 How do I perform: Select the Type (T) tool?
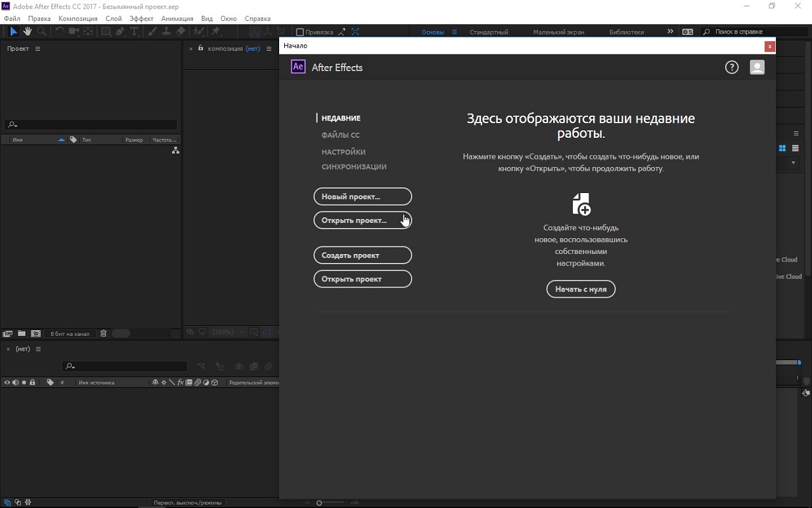coord(134,32)
